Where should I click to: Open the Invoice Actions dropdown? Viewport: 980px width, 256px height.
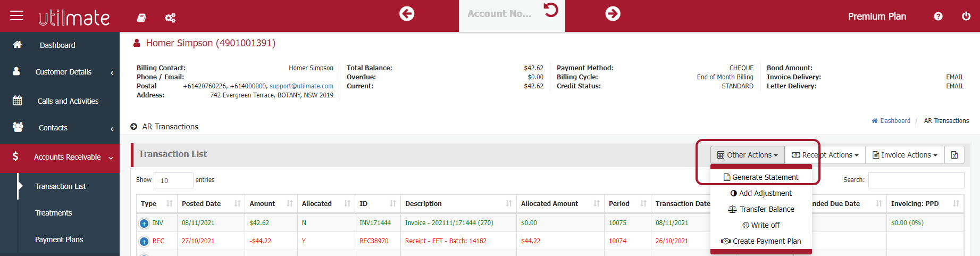coord(905,155)
